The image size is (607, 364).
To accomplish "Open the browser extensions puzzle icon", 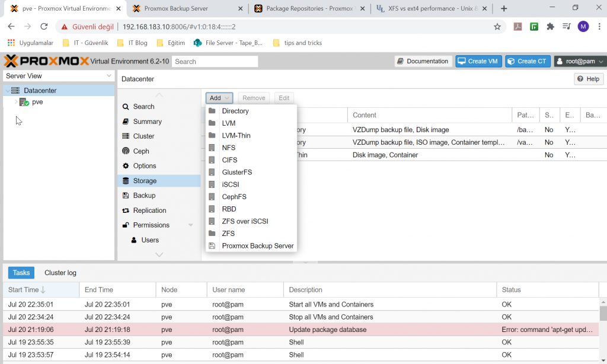I will pyautogui.click(x=550, y=26).
